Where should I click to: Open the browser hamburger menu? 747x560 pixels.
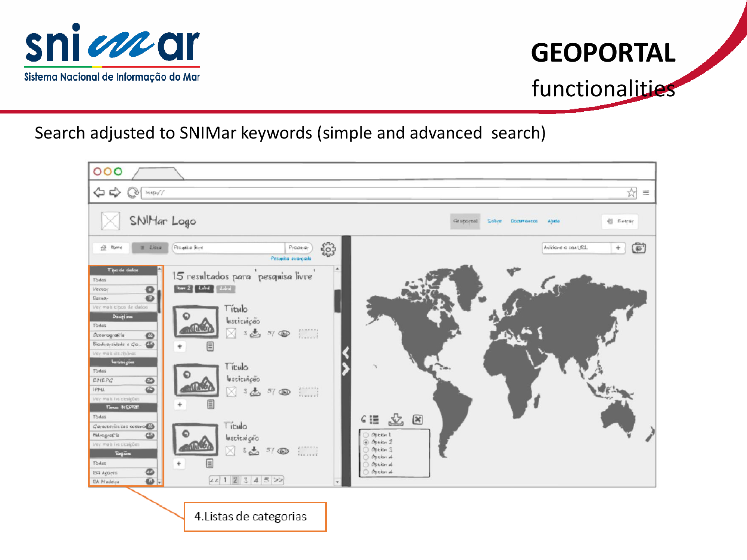[646, 193]
